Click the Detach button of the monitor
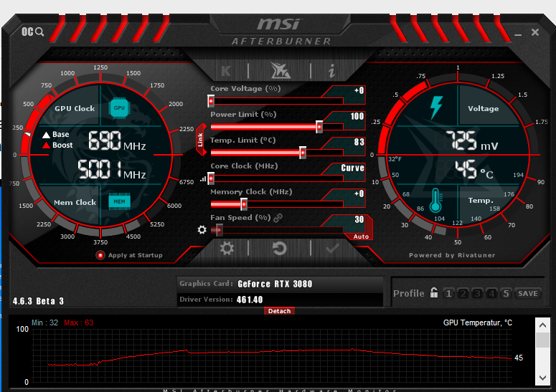Screen dimensions: 556x392 (x=279, y=311)
